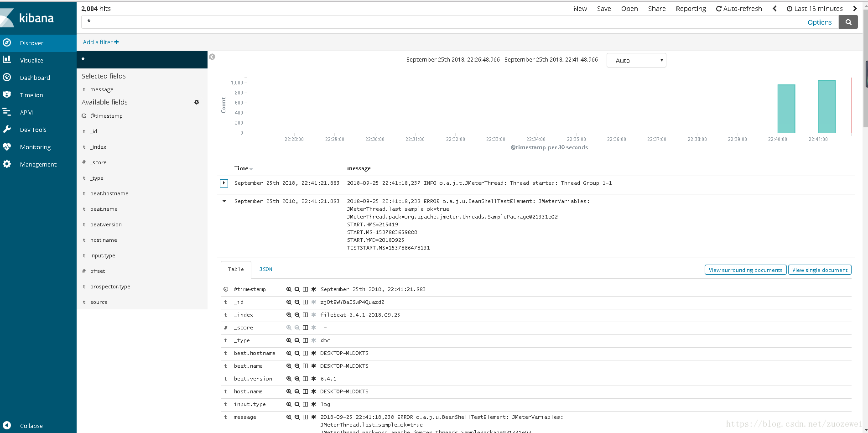Viewport: 868px width, 433px height.
Task: Toggle input.type column in table
Action: point(306,404)
